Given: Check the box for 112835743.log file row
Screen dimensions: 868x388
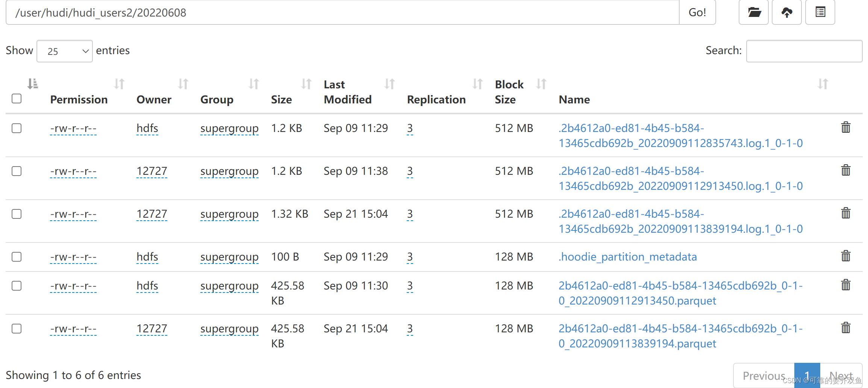Looking at the screenshot, I should [17, 128].
